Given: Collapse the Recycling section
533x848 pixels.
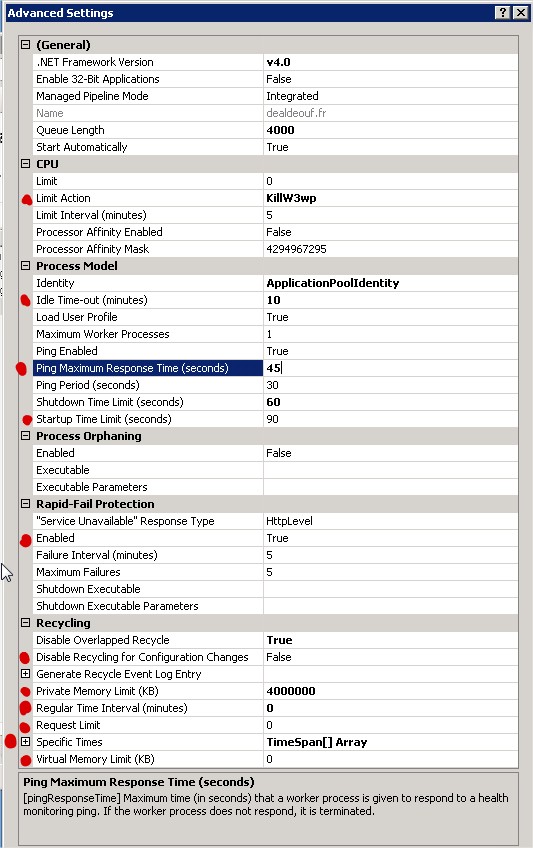Looking at the screenshot, I should [25, 622].
